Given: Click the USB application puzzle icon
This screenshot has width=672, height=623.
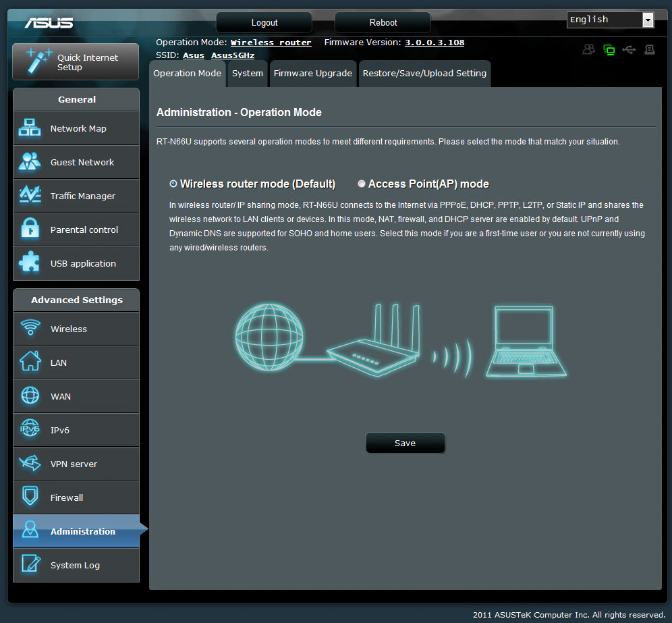Looking at the screenshot, I should pos(29,262).
